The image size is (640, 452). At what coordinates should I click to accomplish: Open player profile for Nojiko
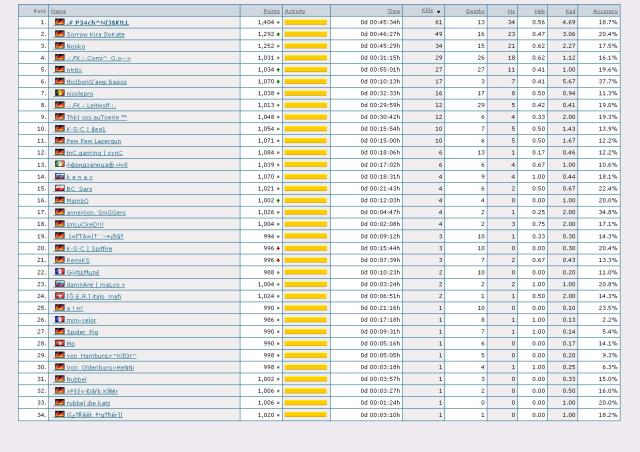point(75,45)
